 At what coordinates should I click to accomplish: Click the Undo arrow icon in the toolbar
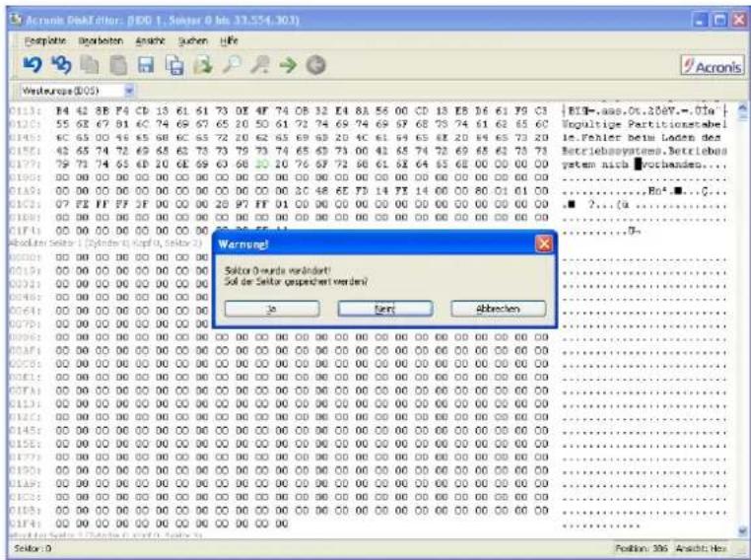[34, 65]
